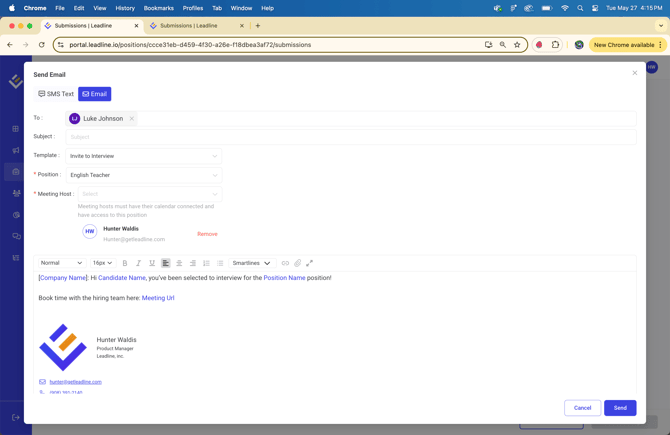Align text right in the editor
Viewport: 670px width, 435px height.
point(193,263)
